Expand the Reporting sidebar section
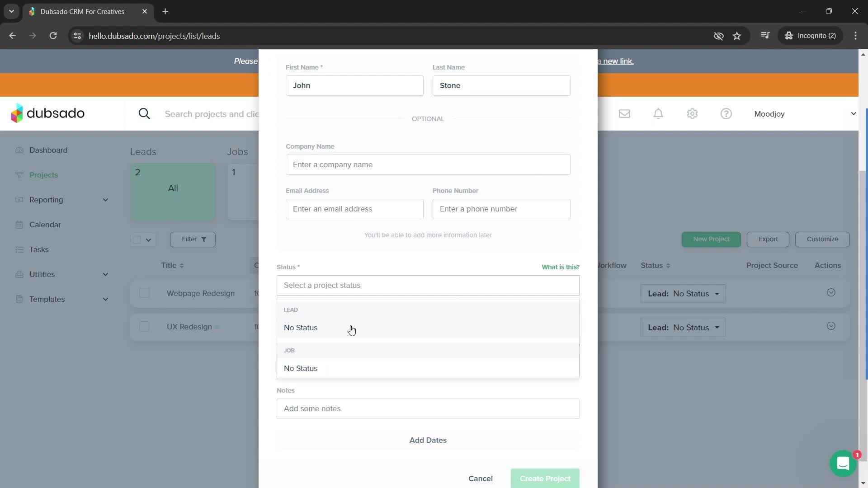The width and height of the screenshot is (868, 488). pyautogui.click(x=105, y=200)
